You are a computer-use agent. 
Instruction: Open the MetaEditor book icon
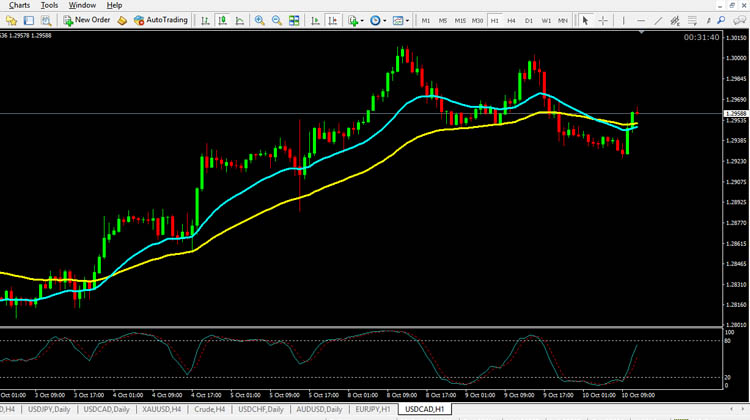pos(122,21)
